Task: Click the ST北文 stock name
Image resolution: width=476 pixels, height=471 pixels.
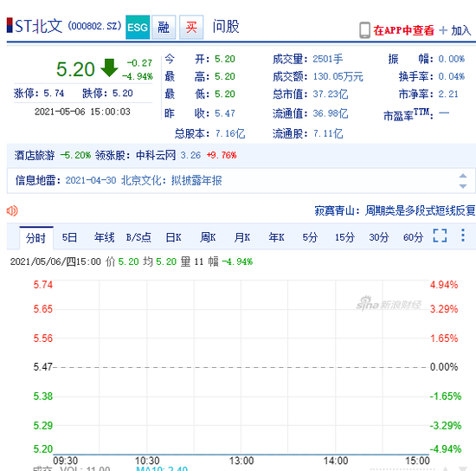Action: tap(39, 27)
